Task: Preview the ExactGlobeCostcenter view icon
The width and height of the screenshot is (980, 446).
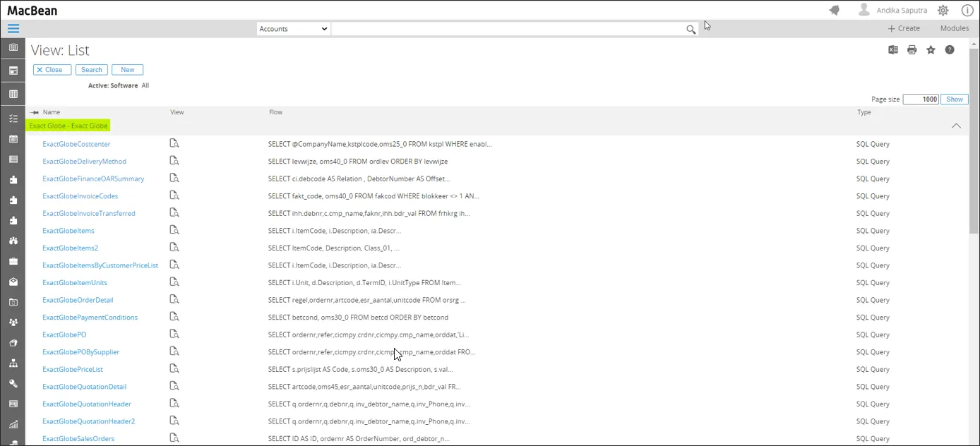Action: click(x=174, y=143)
